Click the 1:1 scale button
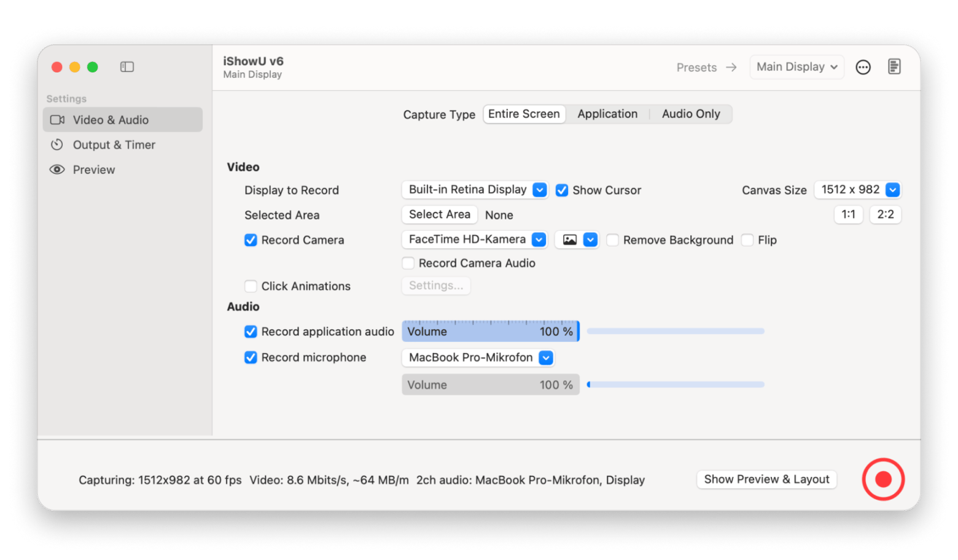This screenshot has height=560, width=958. point(848,214)
